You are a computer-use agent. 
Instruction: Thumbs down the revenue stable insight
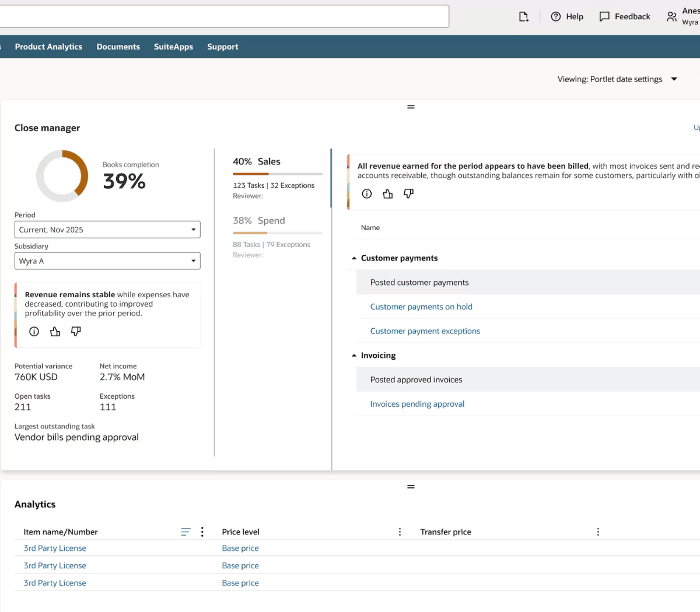click(76, 332)
